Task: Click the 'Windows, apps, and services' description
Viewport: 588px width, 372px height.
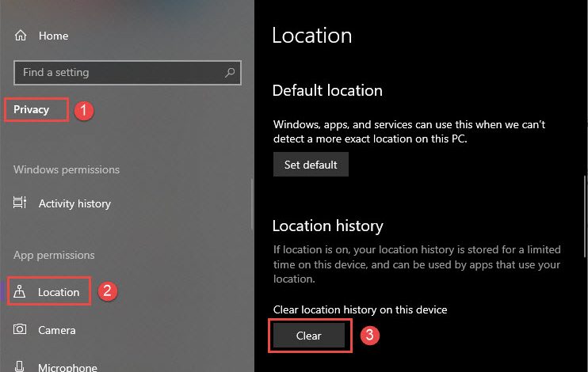Action: click(x=409, y=131)
